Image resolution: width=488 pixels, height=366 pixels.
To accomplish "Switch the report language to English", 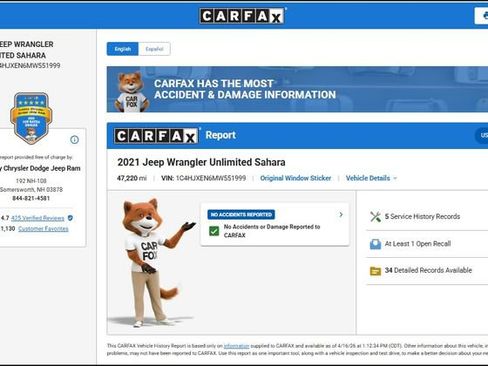I will tap(122, 49).
